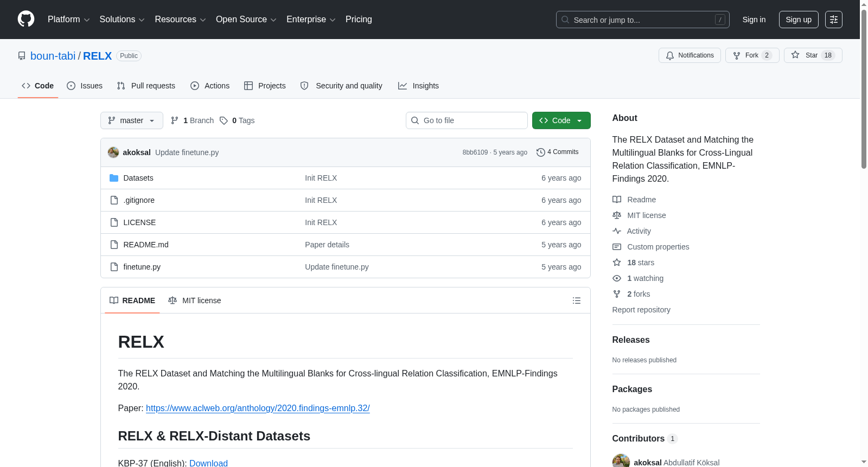868x467 pixels.
Task: Open the GitHub home logo
Action: [26, 19]
